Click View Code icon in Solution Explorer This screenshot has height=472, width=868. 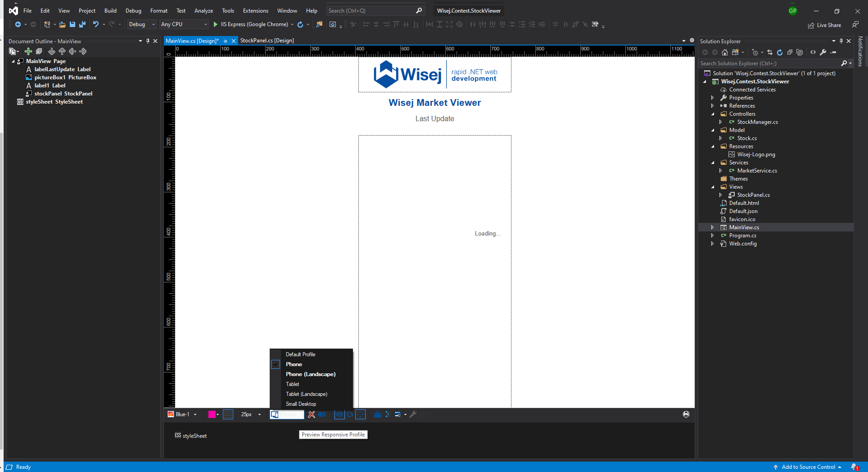(x=813, y=52)
